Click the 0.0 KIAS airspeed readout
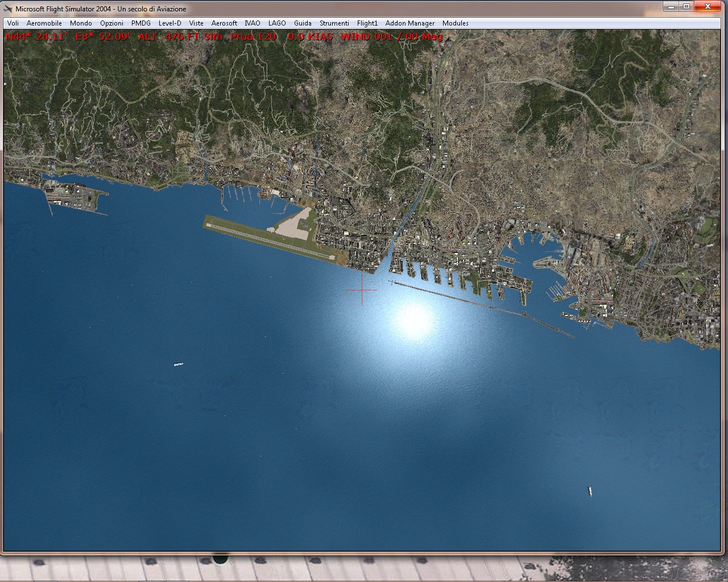 click(x=311, y=37)
